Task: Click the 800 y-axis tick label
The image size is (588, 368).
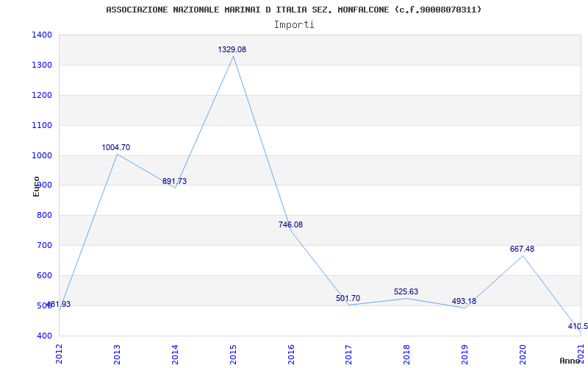Action: (x=45, y=216)
